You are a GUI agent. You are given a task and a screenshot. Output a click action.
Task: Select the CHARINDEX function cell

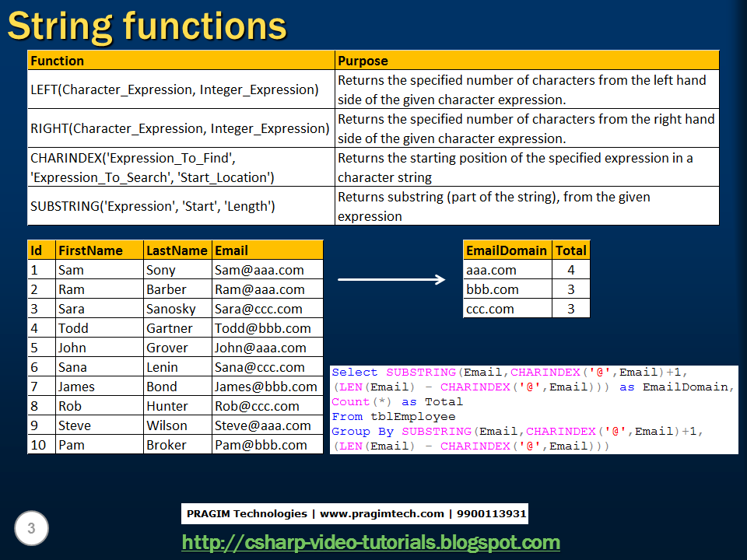click(181, 167)
